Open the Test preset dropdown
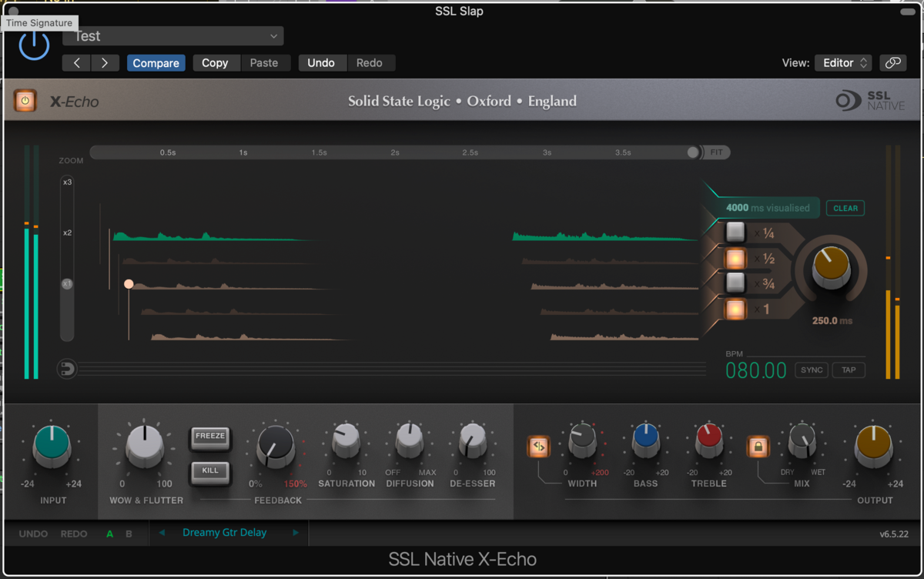Viewport: 924px width, 579px height. coord(173,36)
